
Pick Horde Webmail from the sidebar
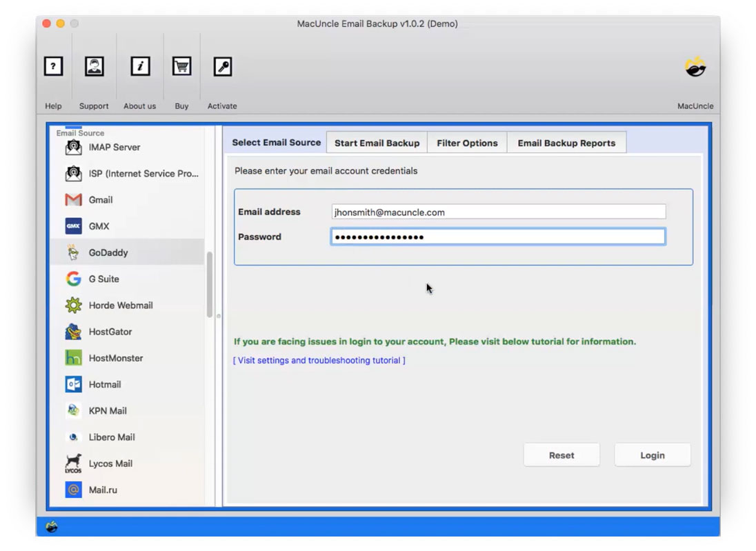pos(120,305)
